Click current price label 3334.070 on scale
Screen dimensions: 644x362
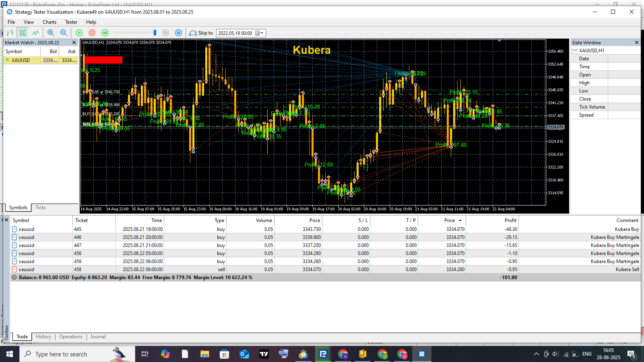pos(555,127)
